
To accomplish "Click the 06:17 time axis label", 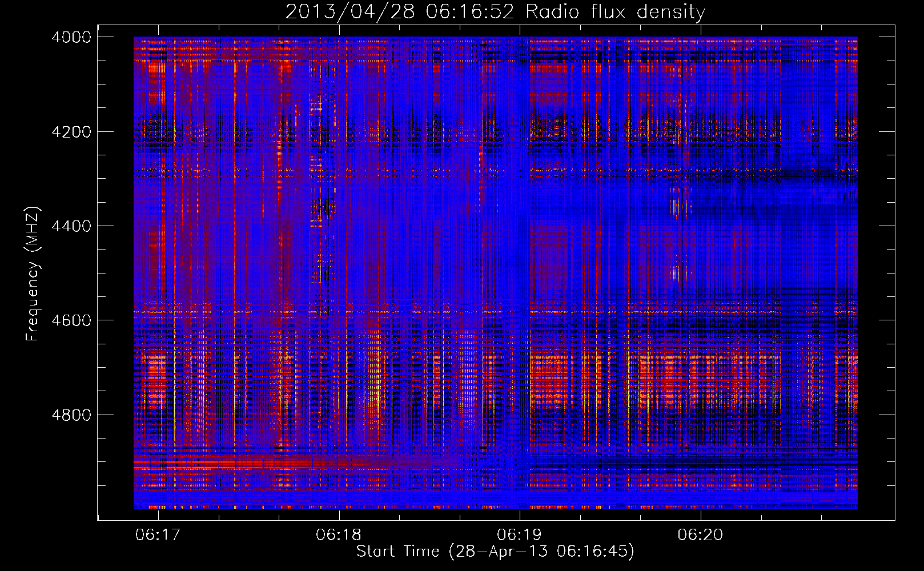I will [x=158, y=535].
